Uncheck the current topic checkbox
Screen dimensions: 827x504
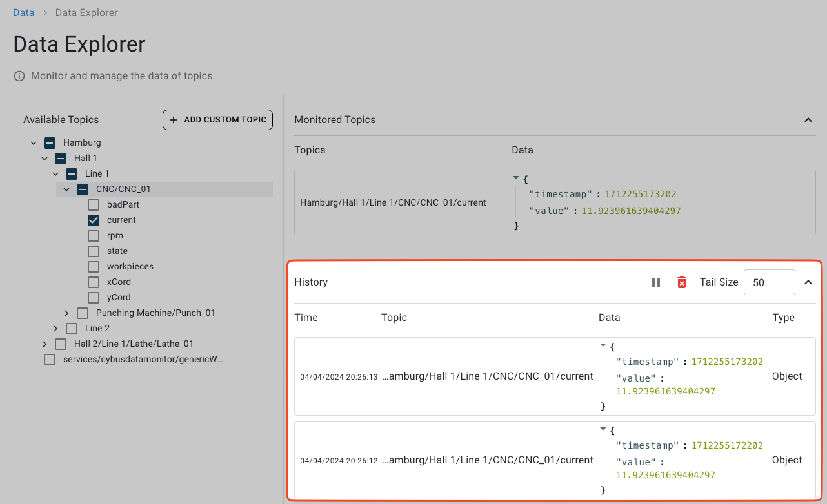pos(93,220)
